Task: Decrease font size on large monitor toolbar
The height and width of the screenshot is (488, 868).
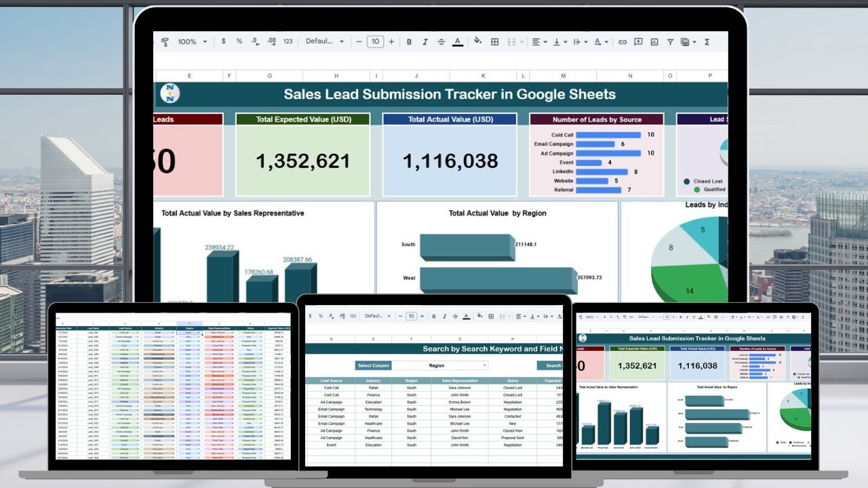Action: (359, 42)
